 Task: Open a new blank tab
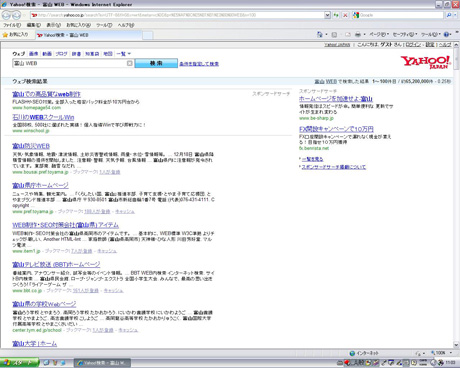coord(148,35)
